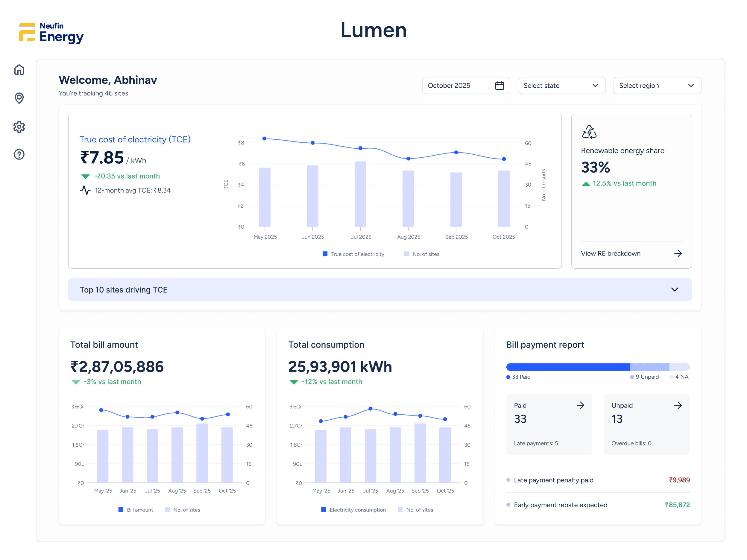Click the Unpaid card arrow icon
The height and width of the screenshot is (560, 747).
pos(678,405)
